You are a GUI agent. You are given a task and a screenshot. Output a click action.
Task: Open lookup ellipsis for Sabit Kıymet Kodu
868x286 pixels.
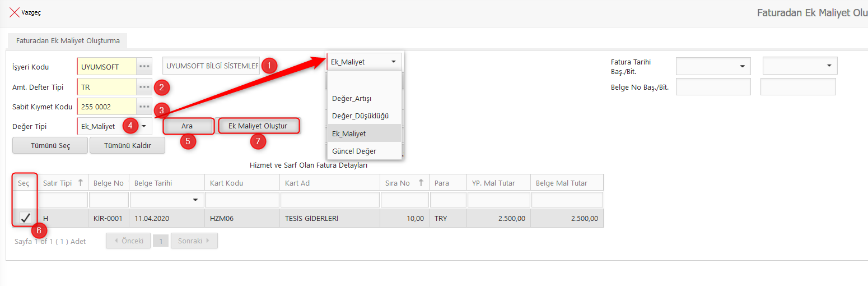click(x=144, y=107)
